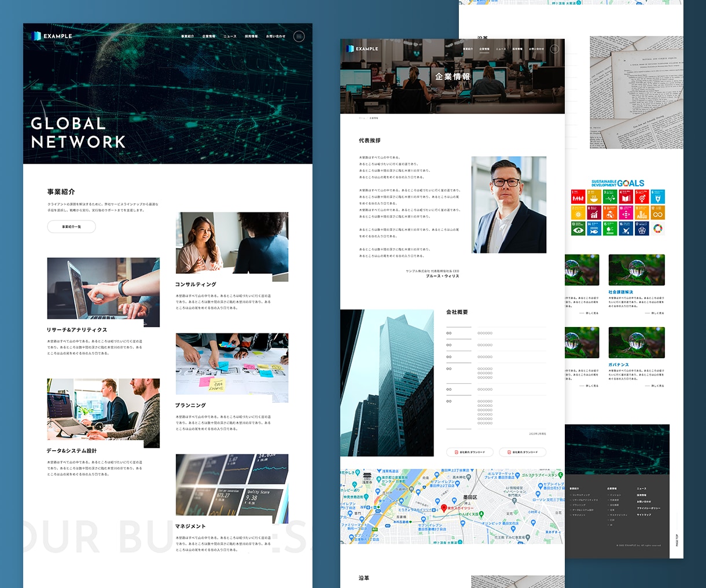706x588 pixels.
Task: Open サイトマップ link in footer
Action: click(644, 514)
